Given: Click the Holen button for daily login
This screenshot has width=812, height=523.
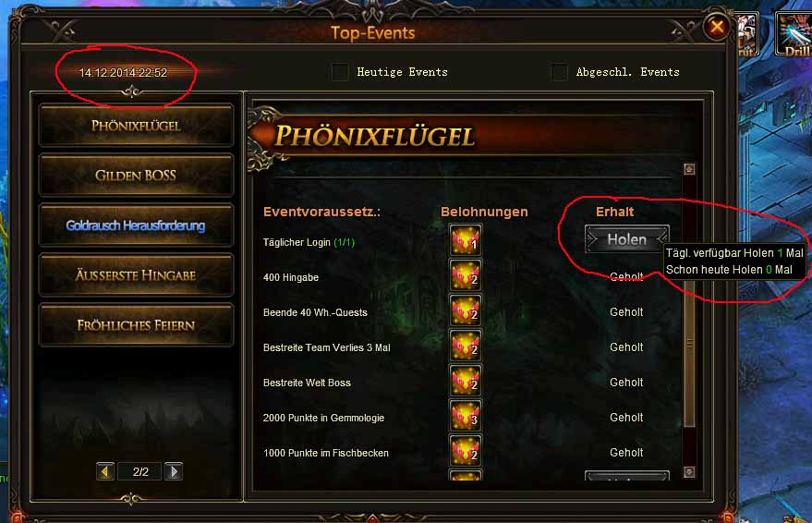Looking at the screenshot, I should [x=627, y=239].
